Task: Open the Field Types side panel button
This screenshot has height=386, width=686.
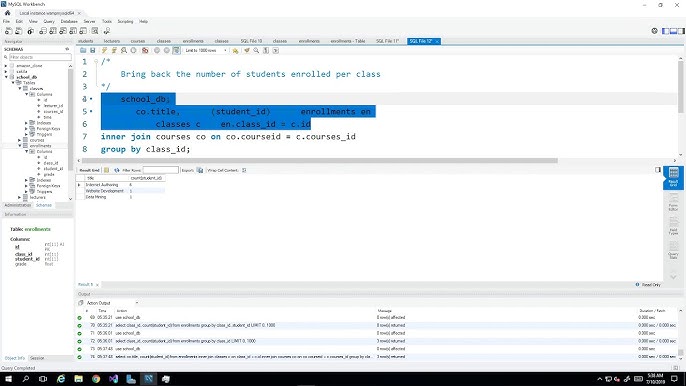Action: [673, 225]
